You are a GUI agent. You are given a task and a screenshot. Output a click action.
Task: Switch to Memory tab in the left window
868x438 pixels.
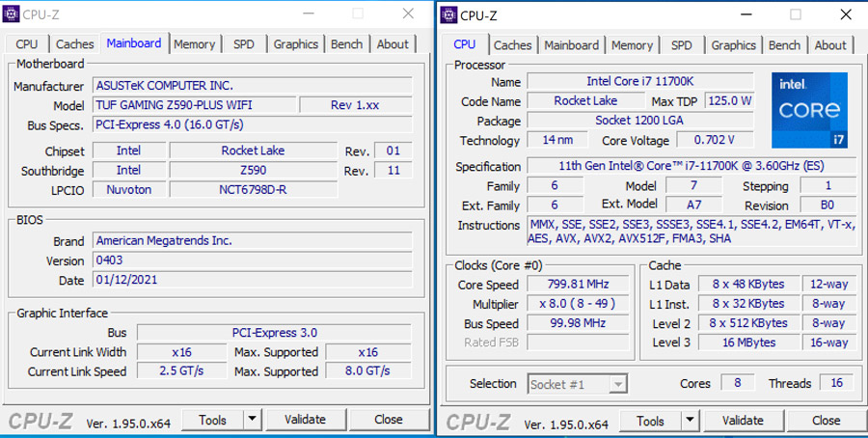[194, 44]
